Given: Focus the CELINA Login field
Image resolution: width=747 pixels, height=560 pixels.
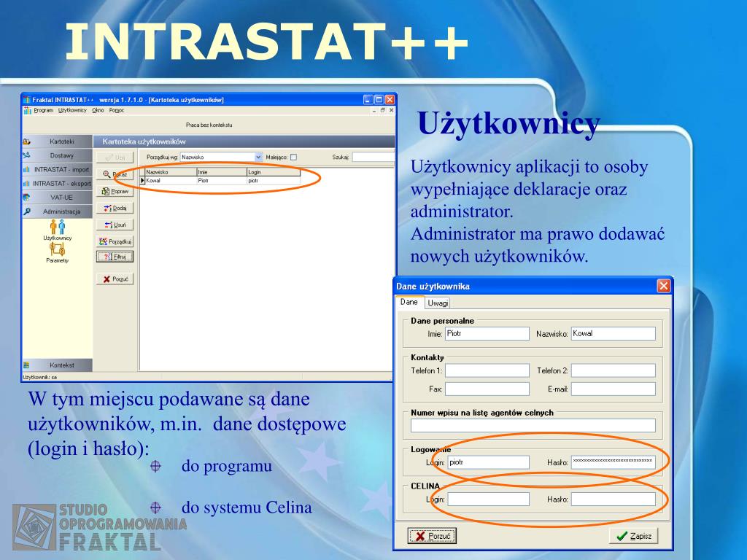Looking at the screenshot, I should pyautogui.click(x=488, y=499).
